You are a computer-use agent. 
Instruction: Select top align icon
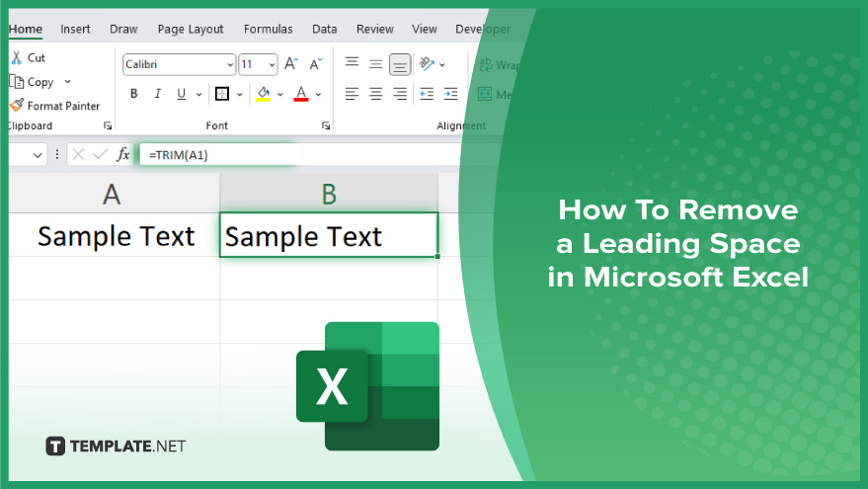(x=353, y=62)
